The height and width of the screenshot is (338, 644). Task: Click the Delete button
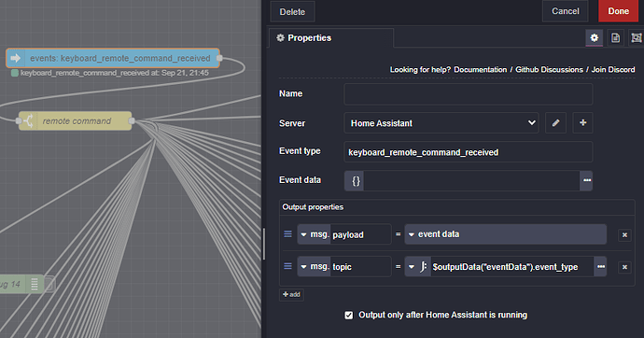pos(292,12)
